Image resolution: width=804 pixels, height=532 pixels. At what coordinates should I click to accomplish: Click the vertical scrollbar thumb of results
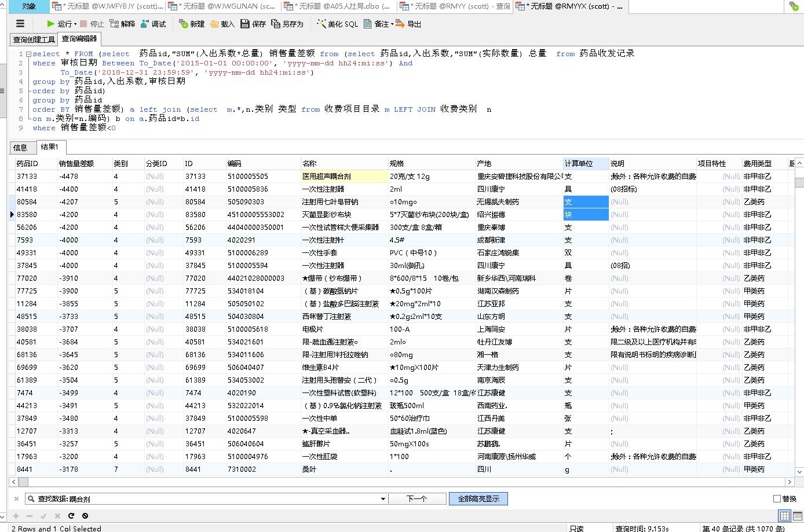[799, 182]
